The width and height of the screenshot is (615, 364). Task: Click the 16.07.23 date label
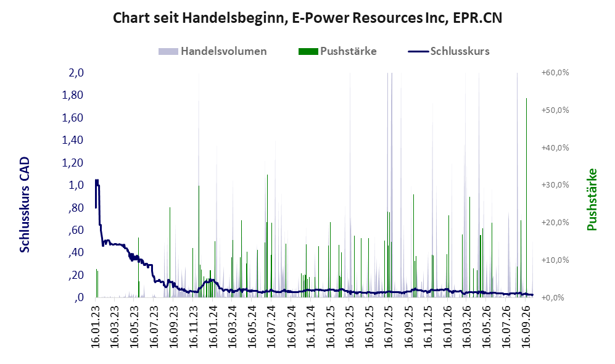tap(154, 326)
